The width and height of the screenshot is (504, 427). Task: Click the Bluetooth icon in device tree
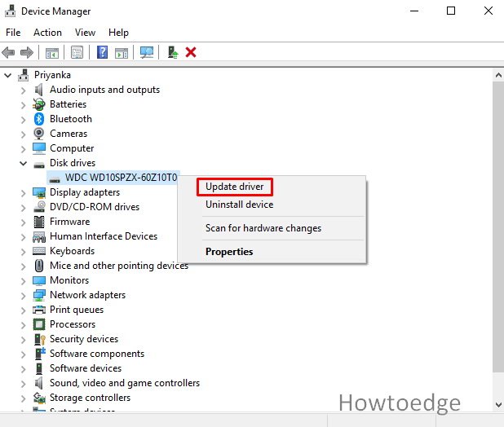(x=39, y=119)
